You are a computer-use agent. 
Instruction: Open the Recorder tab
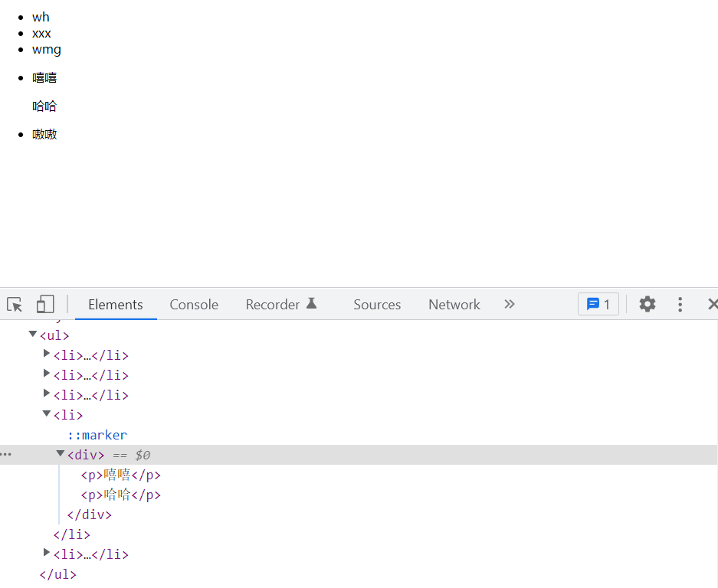click(x=280, y=304)
